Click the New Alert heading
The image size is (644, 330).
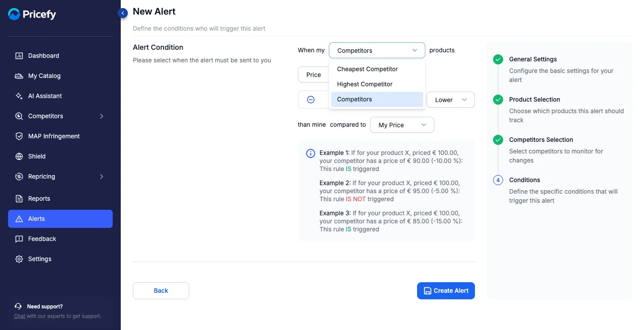(x=154, y=12)
